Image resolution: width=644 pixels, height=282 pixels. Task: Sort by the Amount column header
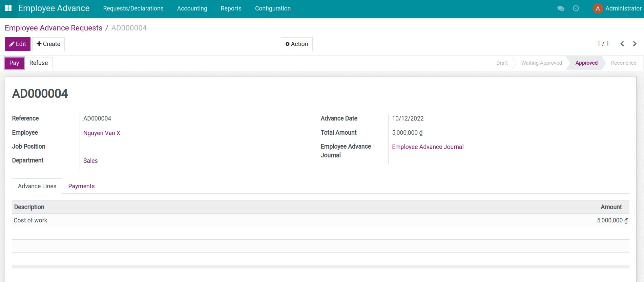(467, 207)
